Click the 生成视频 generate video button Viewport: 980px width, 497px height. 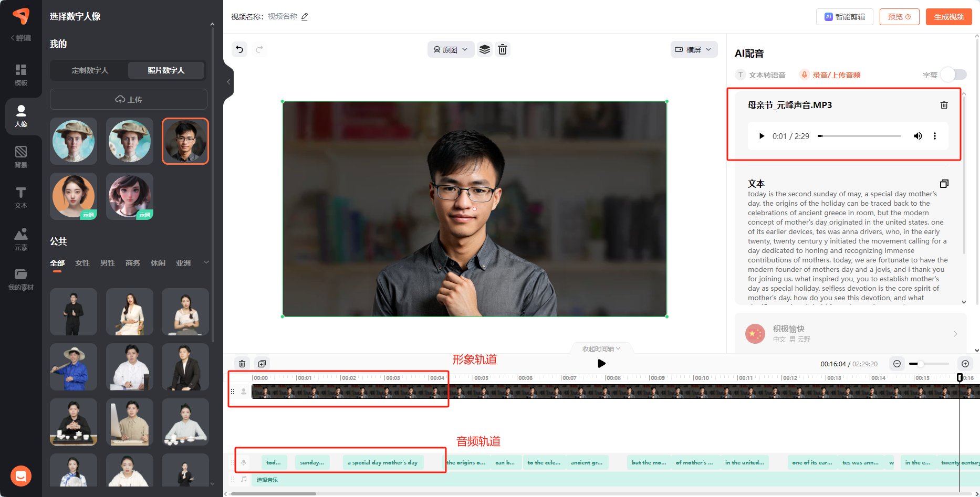(x=948, y=17)
